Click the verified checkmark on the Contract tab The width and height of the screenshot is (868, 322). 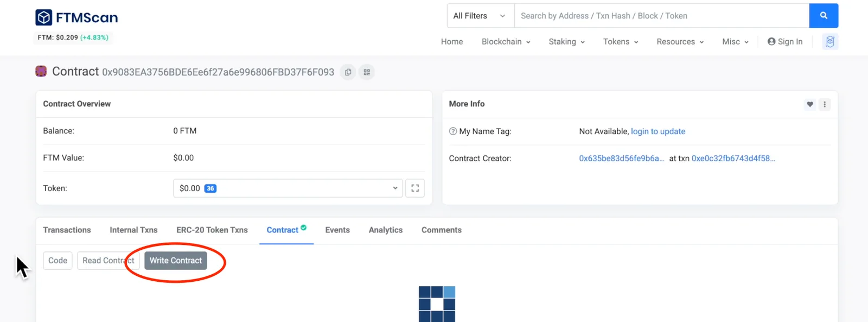[x=304, y=228]
